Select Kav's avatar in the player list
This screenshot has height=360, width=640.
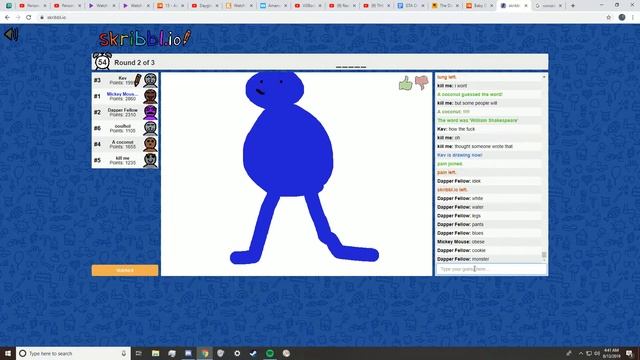click(x=150, y=80)
